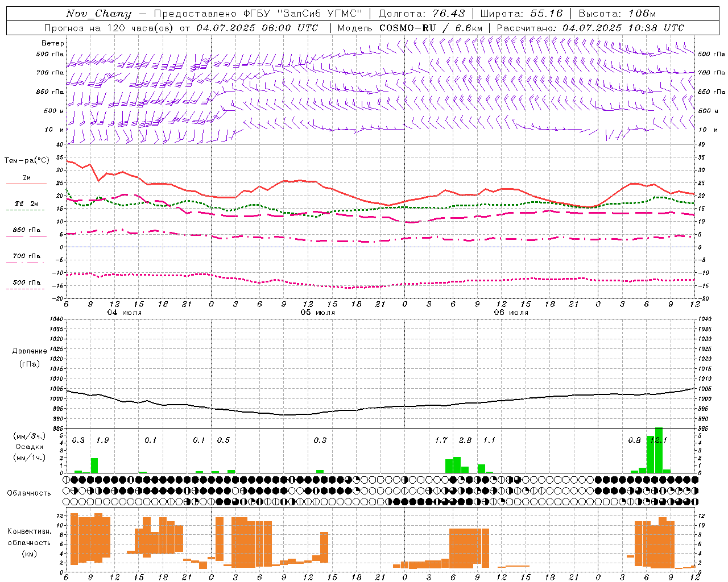This screenshot has width=728, height=582.
Task: Click the 3-hour precipitation value "2.8"
Action: coord(465,440)
